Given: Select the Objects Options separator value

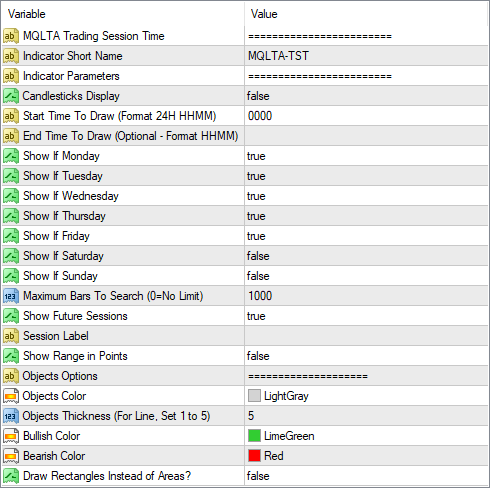Looking at the screenshot, I should click(x=308, y=376).
